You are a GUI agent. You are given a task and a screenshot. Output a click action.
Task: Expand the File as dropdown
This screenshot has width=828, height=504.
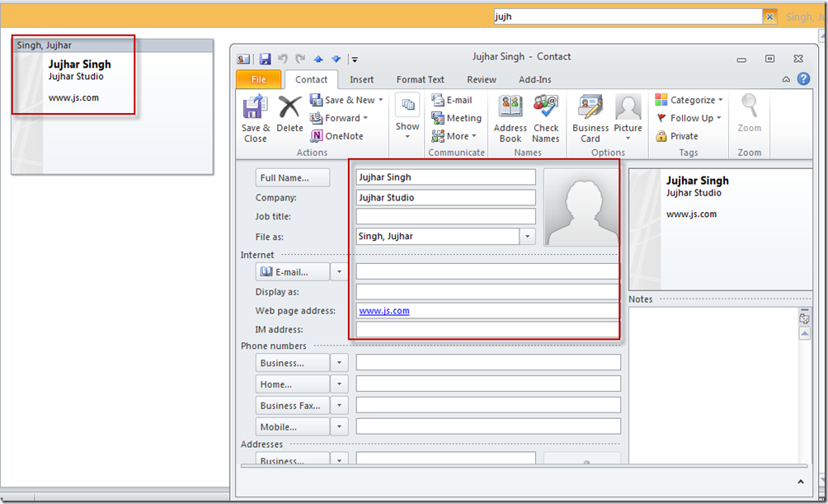pyautogui.click(x=528, y=237)
